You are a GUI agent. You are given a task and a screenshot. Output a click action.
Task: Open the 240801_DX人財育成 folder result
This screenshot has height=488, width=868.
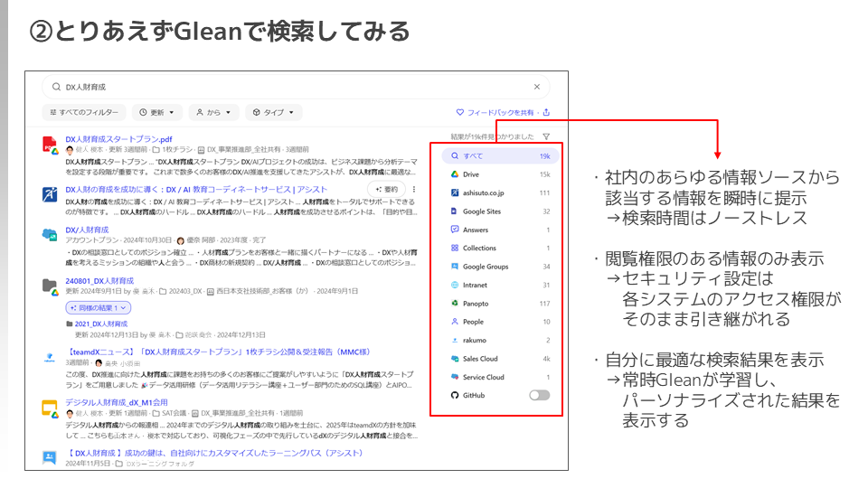(x=99, y=281)
